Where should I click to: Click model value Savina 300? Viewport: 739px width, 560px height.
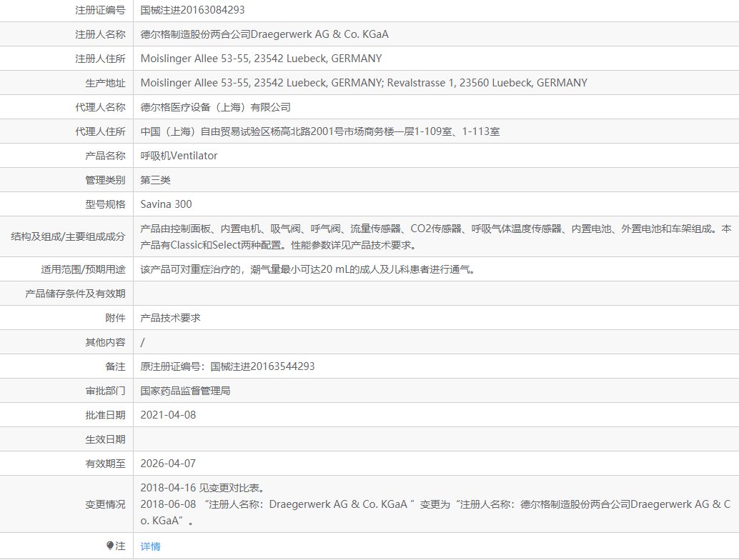pyautogui.click(x=166, y=204)
